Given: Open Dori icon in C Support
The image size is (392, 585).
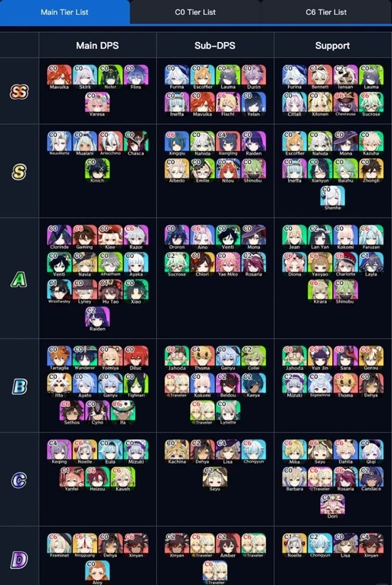Looking at the screenshot, I should coord(333,506).
